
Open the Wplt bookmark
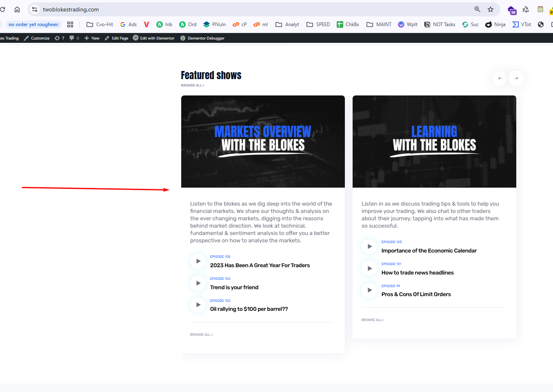408,24
